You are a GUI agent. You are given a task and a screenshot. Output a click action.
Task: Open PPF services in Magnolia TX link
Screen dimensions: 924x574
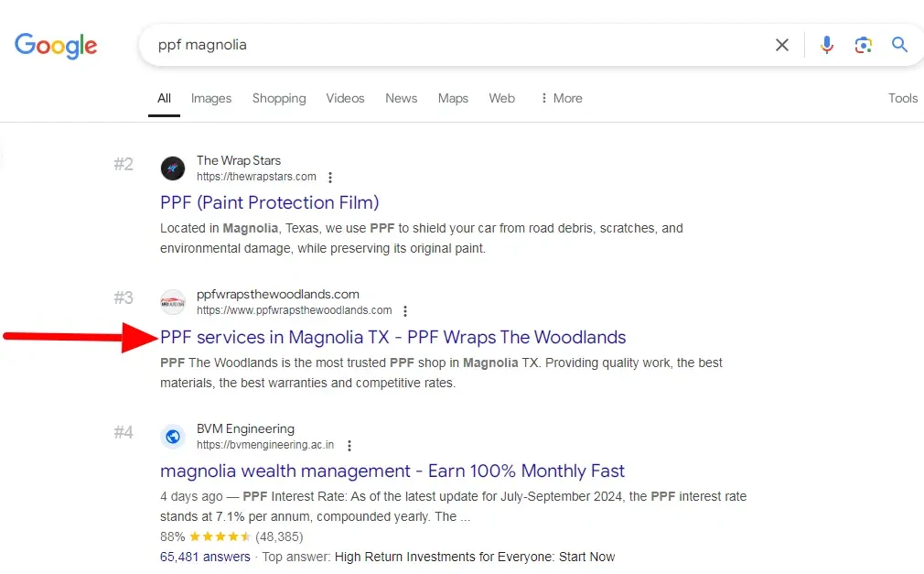click(x=392, y=337)
